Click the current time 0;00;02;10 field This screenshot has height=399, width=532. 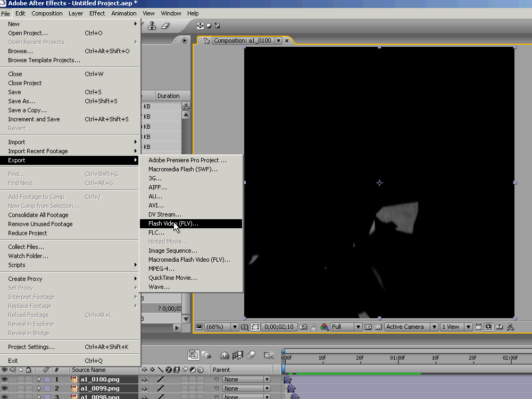pos(279,327)
